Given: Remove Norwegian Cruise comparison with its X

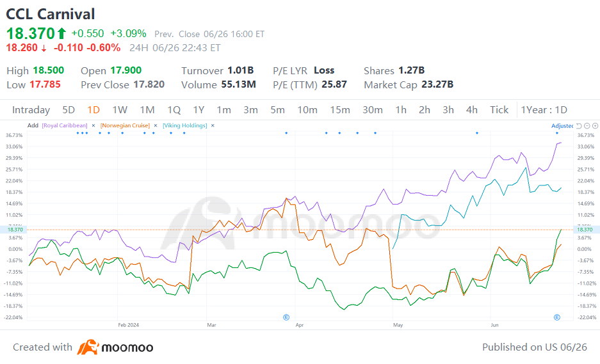Looking at the screenshot, I should click(156, 125).
